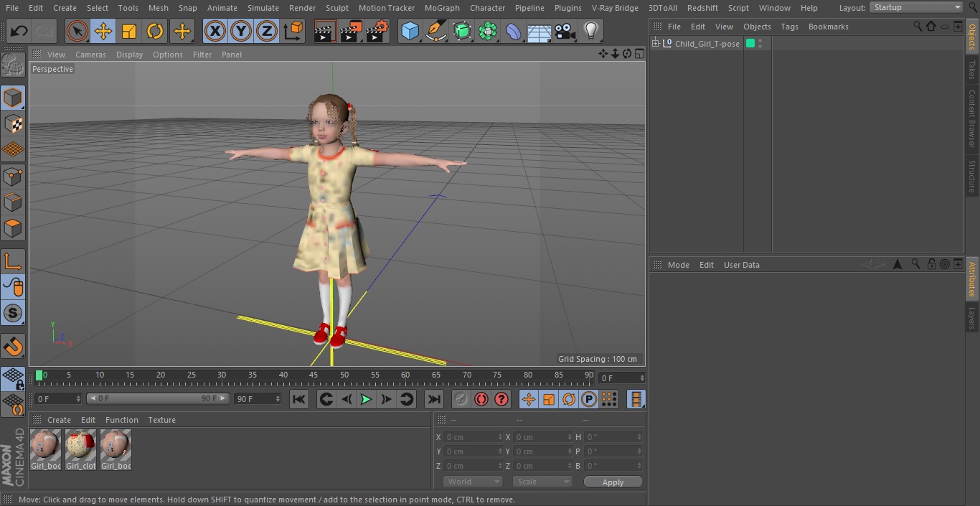The image size is (980, 506).
Task: Open the material manager Texture menu
Action: point(161,420)
